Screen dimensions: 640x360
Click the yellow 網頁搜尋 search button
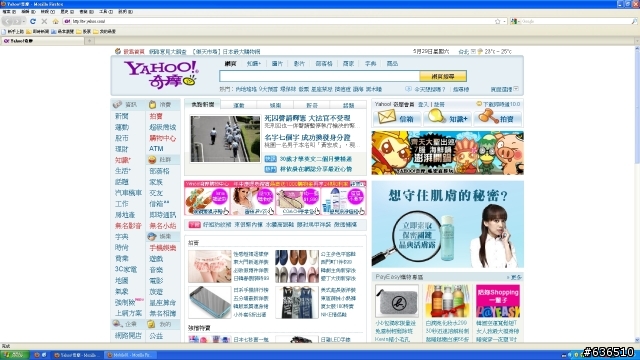tap(443, 76)
